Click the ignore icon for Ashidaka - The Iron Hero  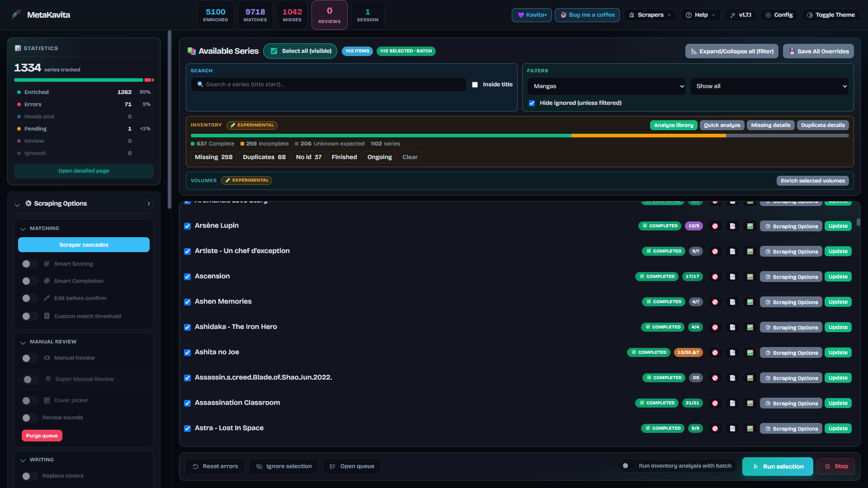715,327
